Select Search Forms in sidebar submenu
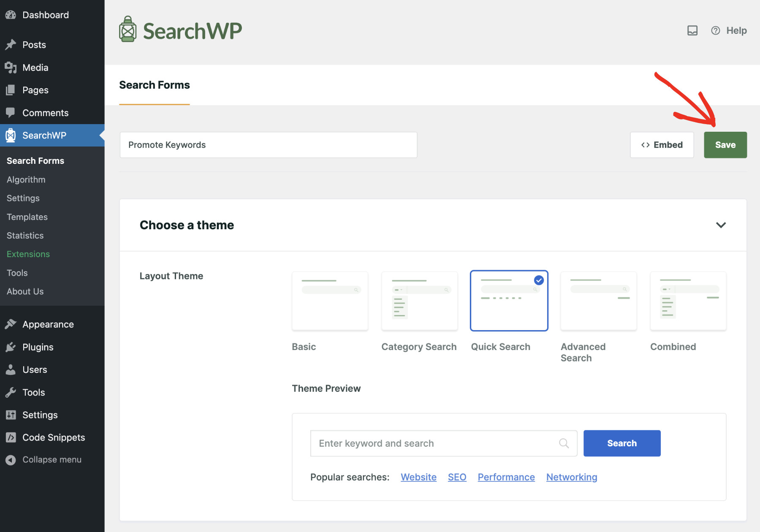Image resolution: width=760 pixels, height=532 pixels. pos(35,160)
